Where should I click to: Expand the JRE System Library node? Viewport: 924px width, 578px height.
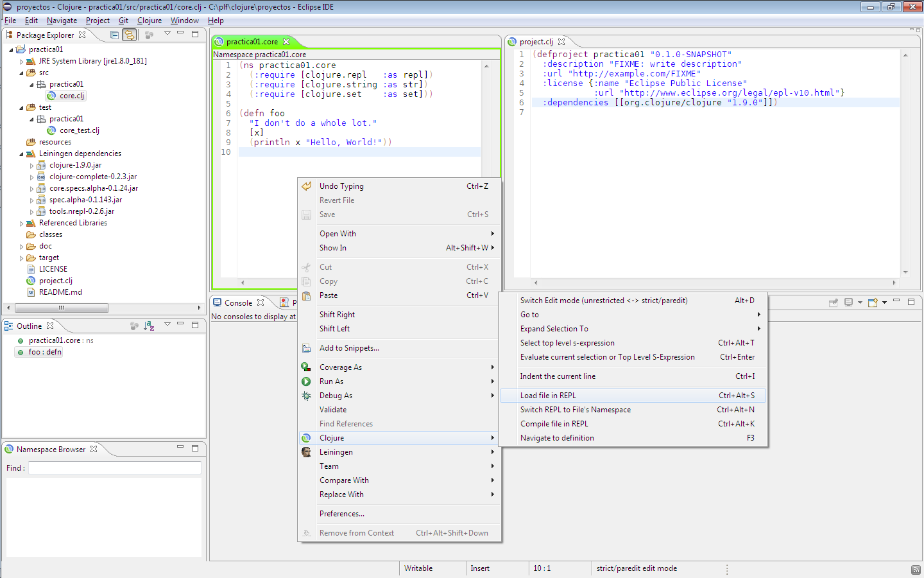pyautogui.click(x=21, y=62)
